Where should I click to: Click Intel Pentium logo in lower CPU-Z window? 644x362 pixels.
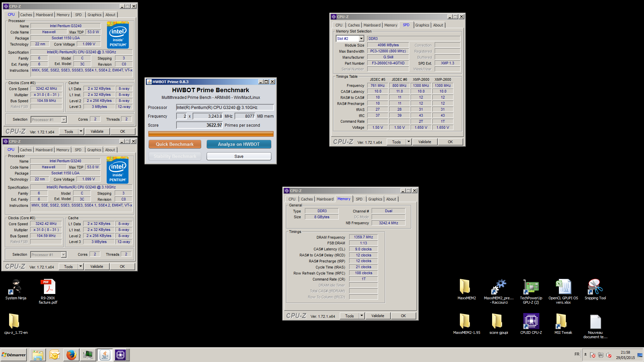pyautogui.click(x=117, y=170)
